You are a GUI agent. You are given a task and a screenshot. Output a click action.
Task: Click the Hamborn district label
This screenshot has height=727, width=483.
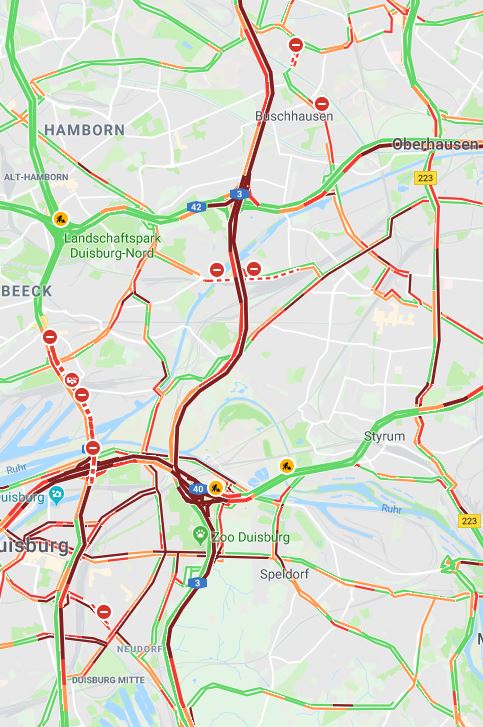pyautogui.click(x=85, y=130)
